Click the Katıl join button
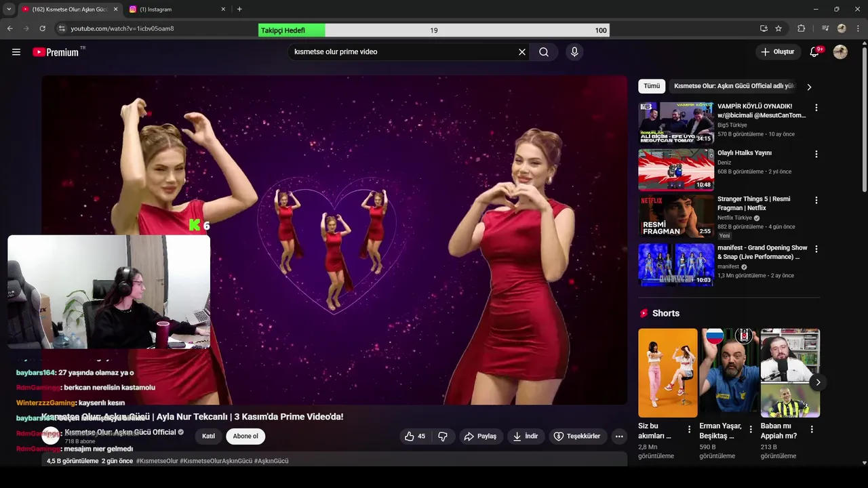 (208, 436)
